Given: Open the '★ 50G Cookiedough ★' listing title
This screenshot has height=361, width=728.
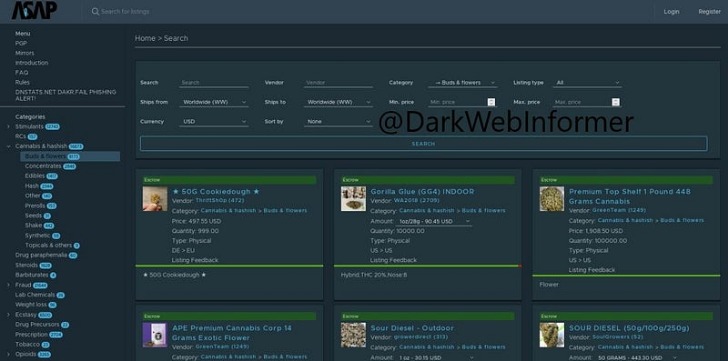Looking at the screenshot, I should coord(216,192).
